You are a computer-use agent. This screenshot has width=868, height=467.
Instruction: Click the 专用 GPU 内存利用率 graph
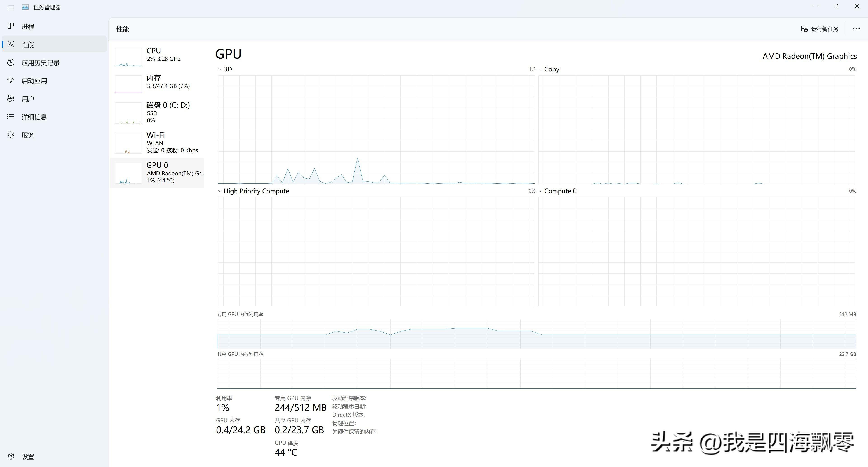[x=536, y=334]
